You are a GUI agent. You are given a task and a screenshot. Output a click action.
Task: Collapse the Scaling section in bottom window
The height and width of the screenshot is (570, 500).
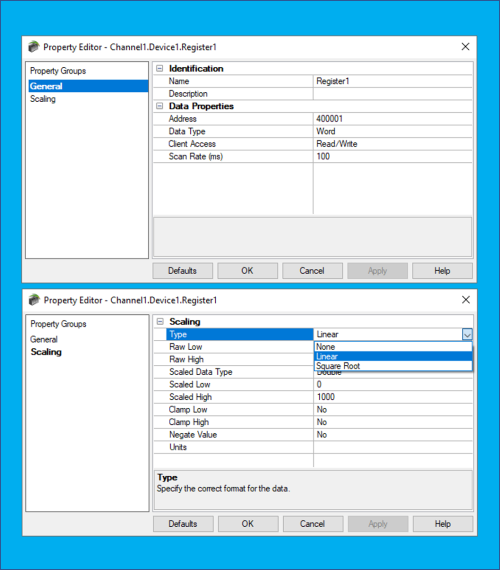(160, 321)
